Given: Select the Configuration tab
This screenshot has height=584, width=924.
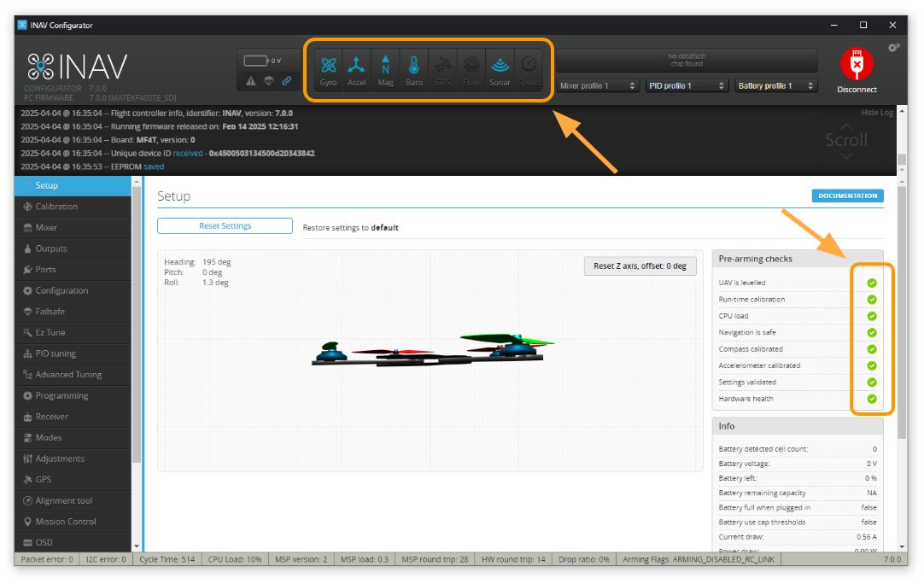Looking at the screenshot, I should click(73, 290).
